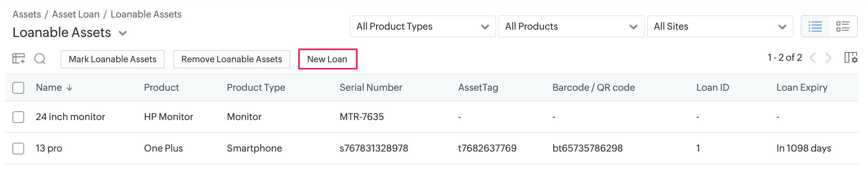Open the search magnifier icon
This screenshot has width=868, height=194.
[x=40, y=59]
